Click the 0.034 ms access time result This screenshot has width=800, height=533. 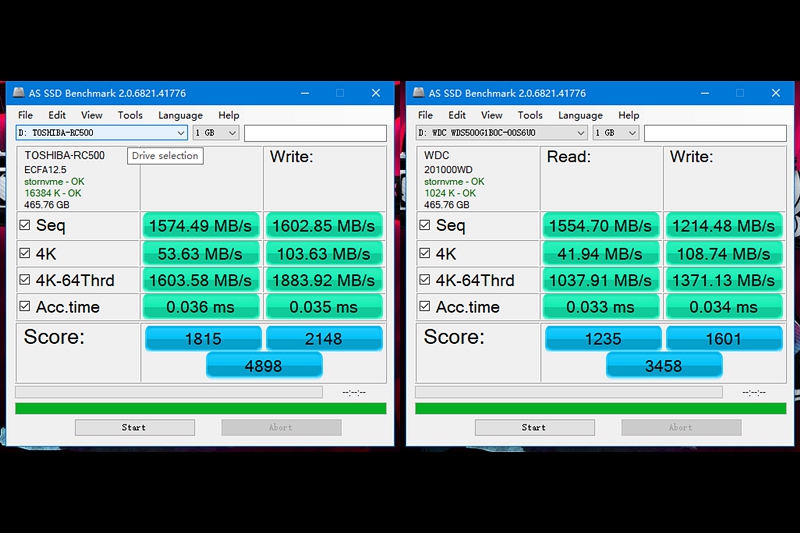(x=723, y=307)
